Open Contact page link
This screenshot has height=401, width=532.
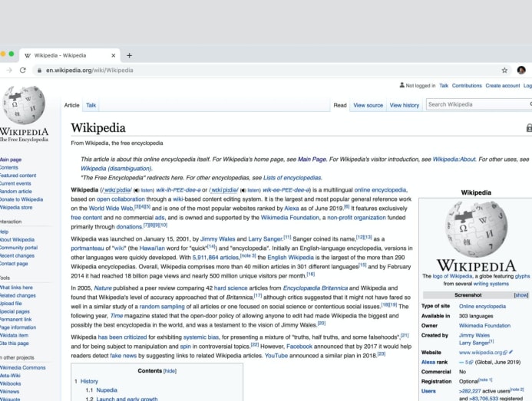click(14, 264)
